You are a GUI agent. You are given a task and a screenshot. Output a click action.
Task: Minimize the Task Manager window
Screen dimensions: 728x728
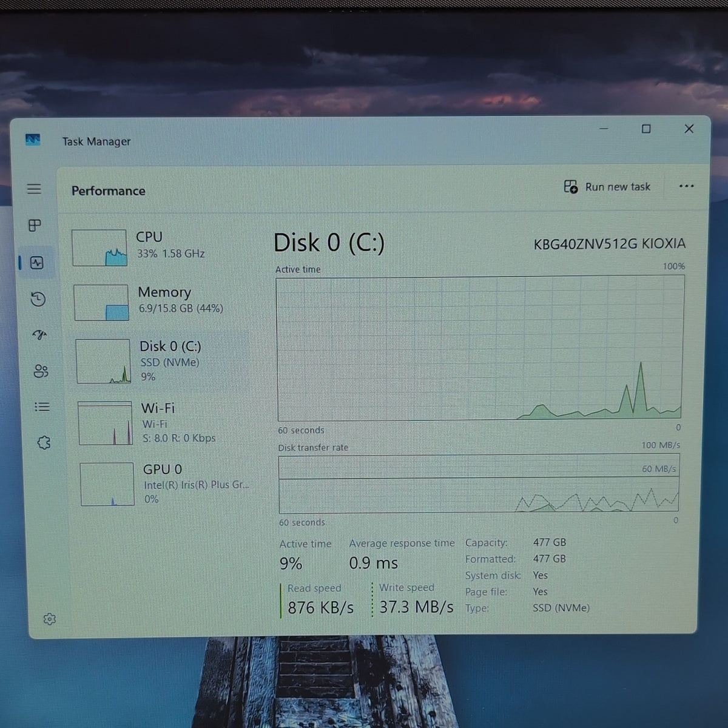point(604,129)
